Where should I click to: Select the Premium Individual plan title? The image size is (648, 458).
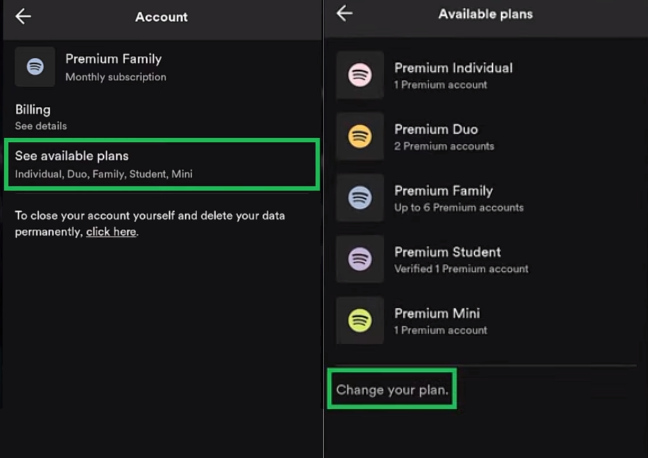(453, 68)
